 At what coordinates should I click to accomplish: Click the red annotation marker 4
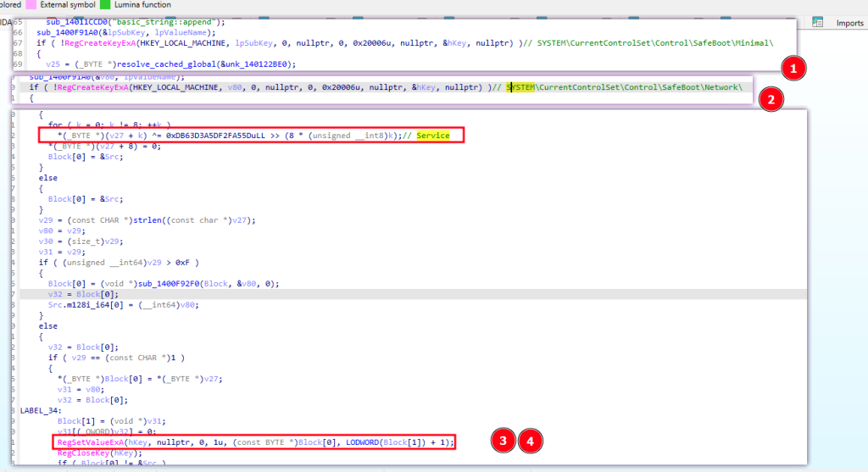529,441
